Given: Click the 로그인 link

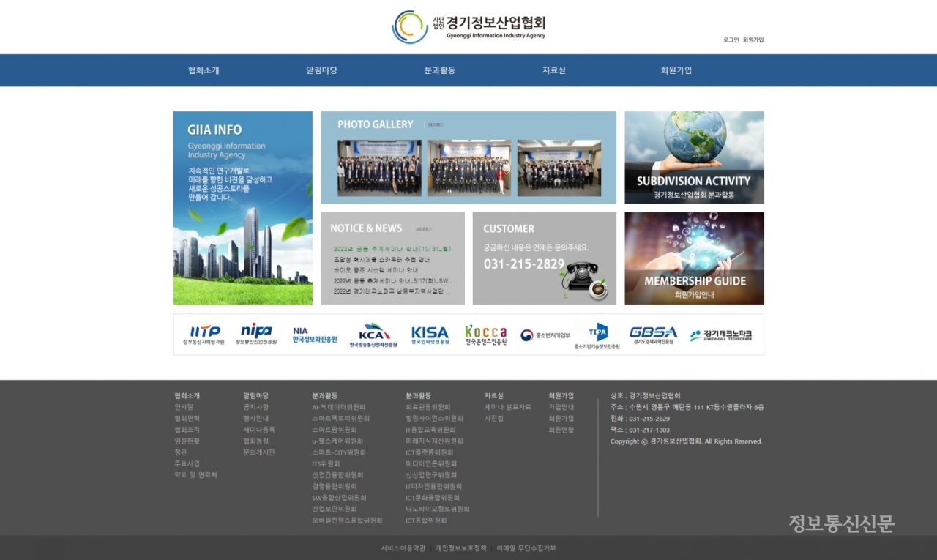Looking at the screenshot, I should pos(731,40).
